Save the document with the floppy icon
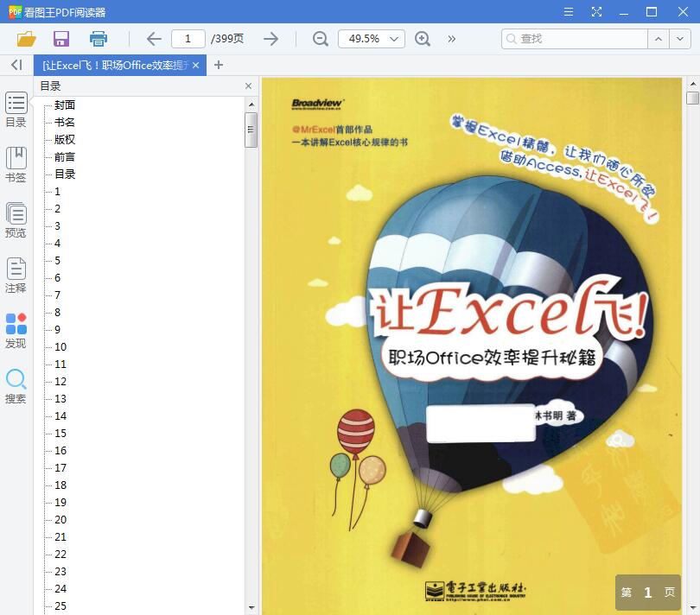Image resolution: width=700 pixels, height=615 pixels. [61, 39]
